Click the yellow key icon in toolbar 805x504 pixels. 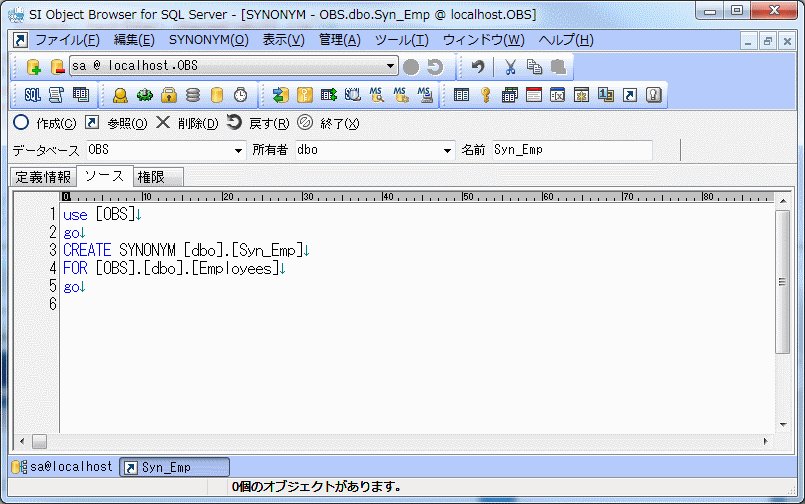tap(486, 95)
